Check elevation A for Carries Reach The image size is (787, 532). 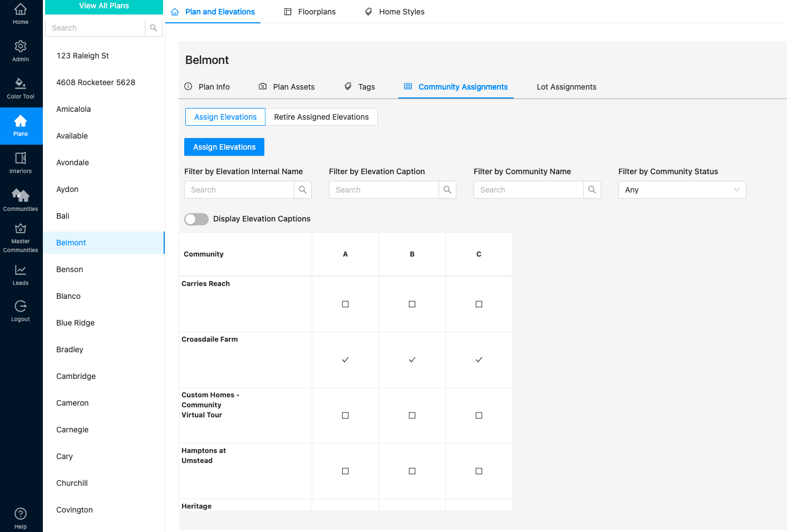pyautogui.click(x=345, y=304)
